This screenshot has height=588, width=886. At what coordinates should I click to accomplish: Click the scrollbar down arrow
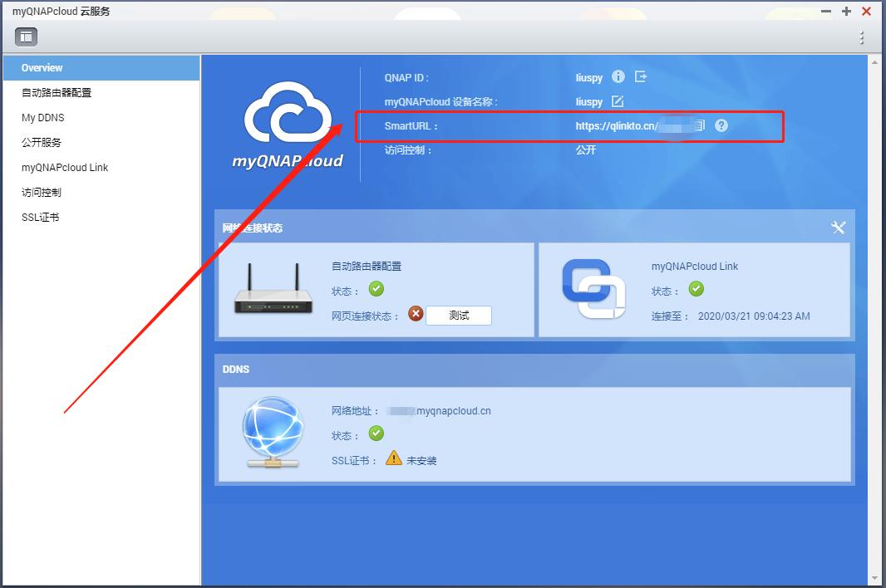coord(875,578)
